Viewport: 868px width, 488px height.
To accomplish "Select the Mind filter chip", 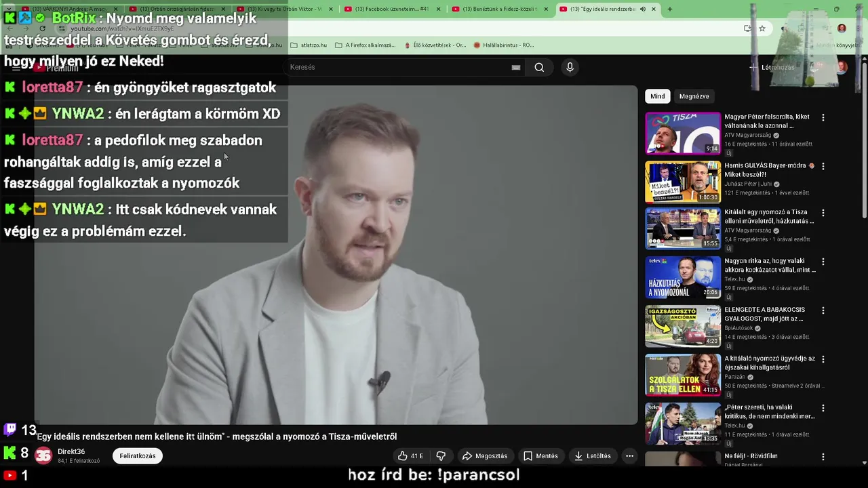I will [x=658, y=96].
